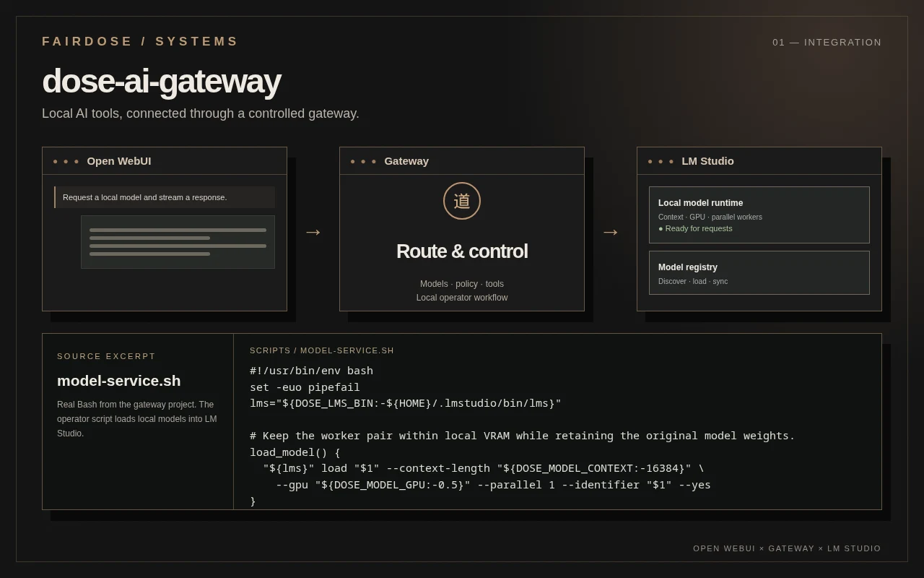Click the circular 道 Gateway icon
The height and width of the screenshot is (578, 924).
(462, 201)
